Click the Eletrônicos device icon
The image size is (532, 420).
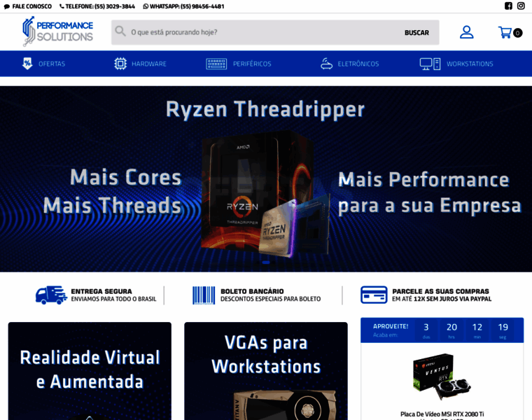(326, 64)
